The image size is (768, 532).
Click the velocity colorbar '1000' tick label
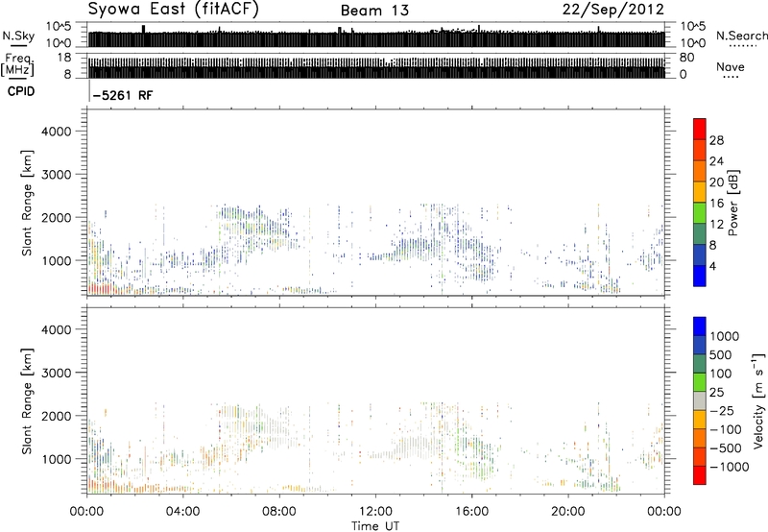point(725,336)
